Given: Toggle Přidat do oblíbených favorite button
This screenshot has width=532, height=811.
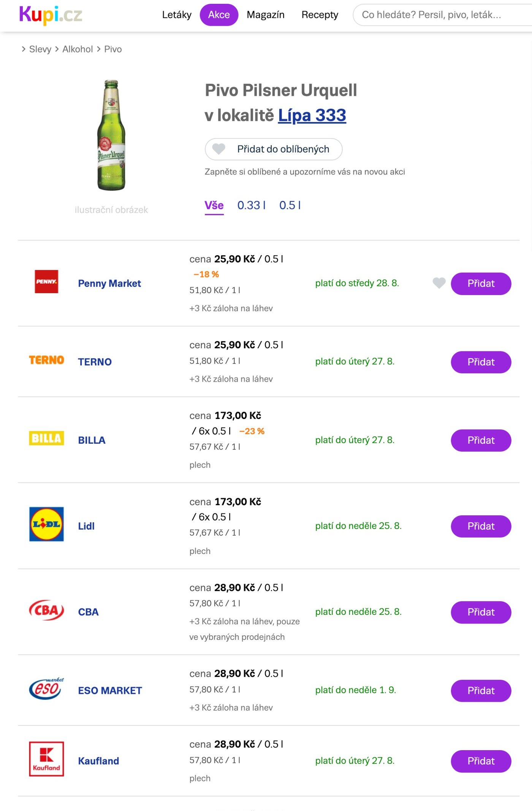Looking at the screenshot, I should (273, 149).
